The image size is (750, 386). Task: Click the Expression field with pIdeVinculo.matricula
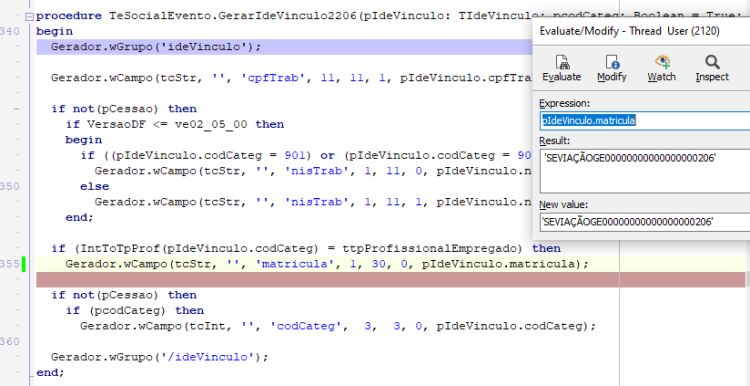click(x=644, y=121)
